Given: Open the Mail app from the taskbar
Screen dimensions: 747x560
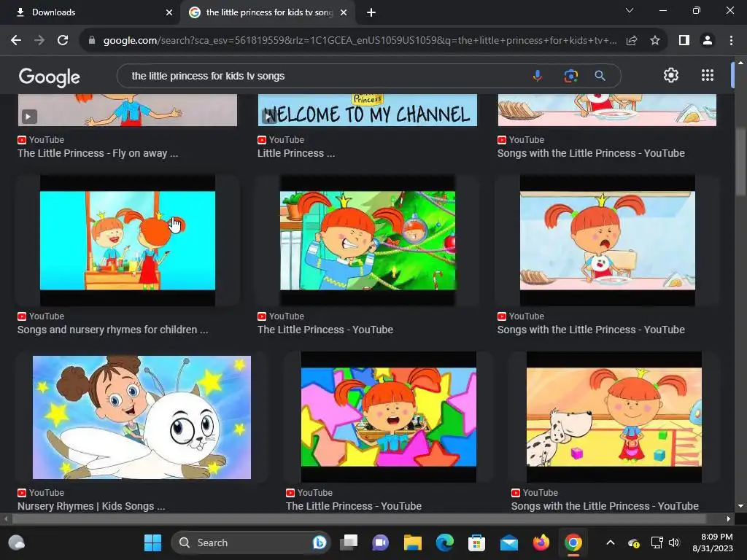Looking at the screenshot, I should click(508, 542).
